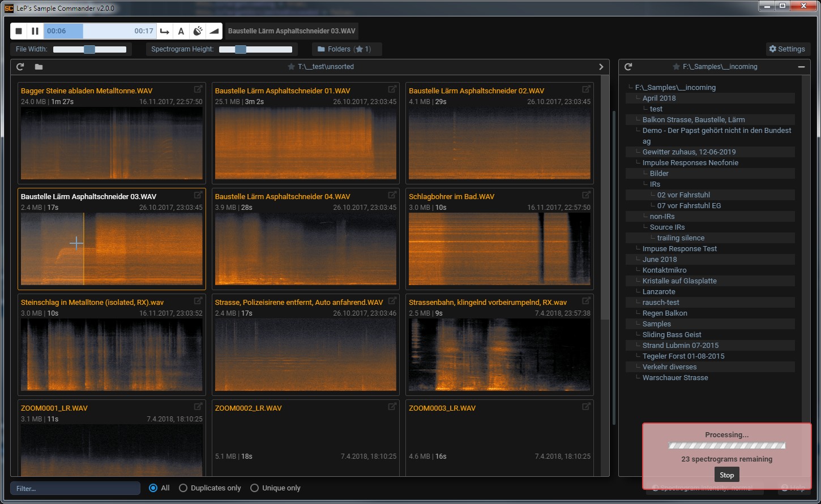Screen dimensions: 821x504
Task: Click the 'A' autoplay icon
Action: click(181, 31)
